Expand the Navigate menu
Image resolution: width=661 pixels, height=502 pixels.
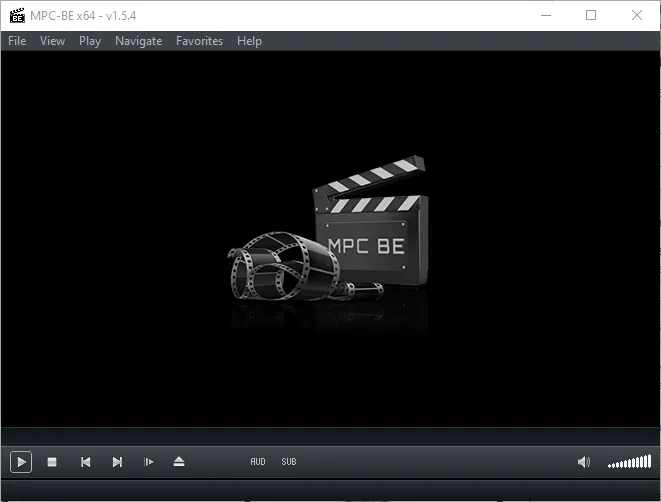coord(138,41)
